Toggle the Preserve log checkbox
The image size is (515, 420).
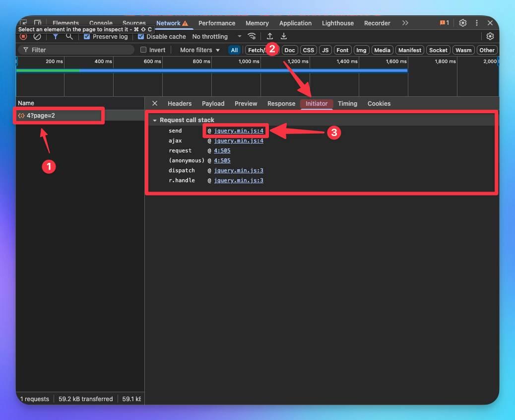click(x=87, y=36)
